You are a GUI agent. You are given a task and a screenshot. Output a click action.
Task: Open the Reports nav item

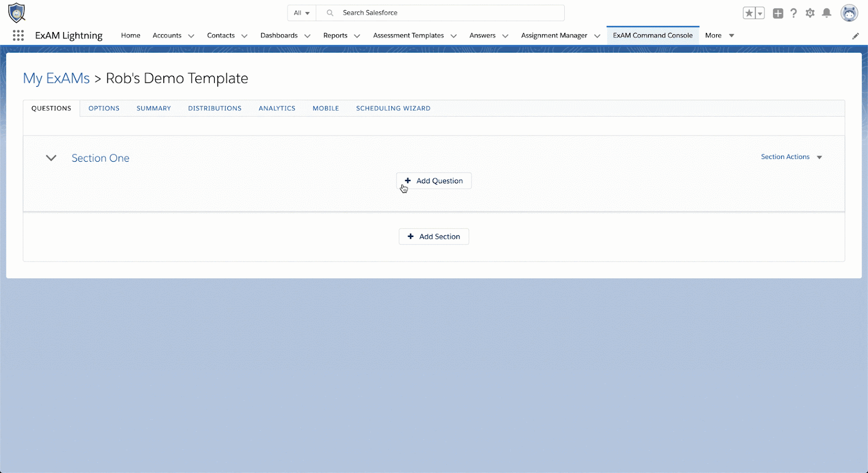coord(335,35)
